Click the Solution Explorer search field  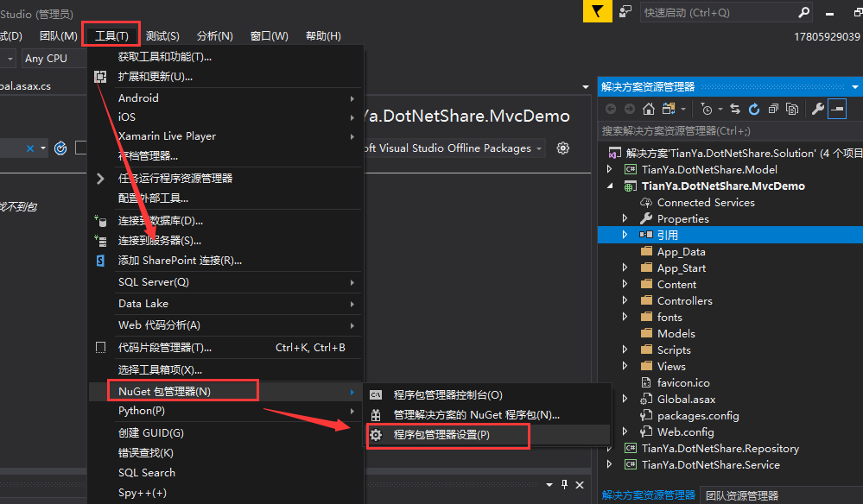[x=730, y=131]
